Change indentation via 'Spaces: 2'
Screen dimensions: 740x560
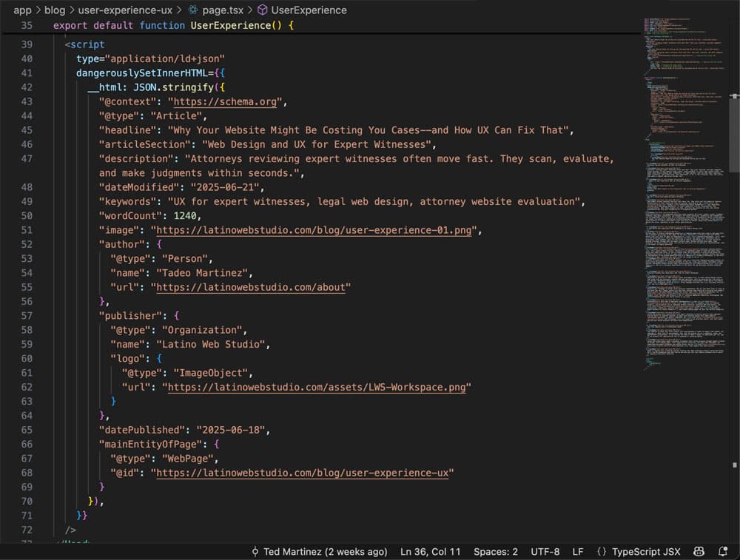tap(496, 552)
